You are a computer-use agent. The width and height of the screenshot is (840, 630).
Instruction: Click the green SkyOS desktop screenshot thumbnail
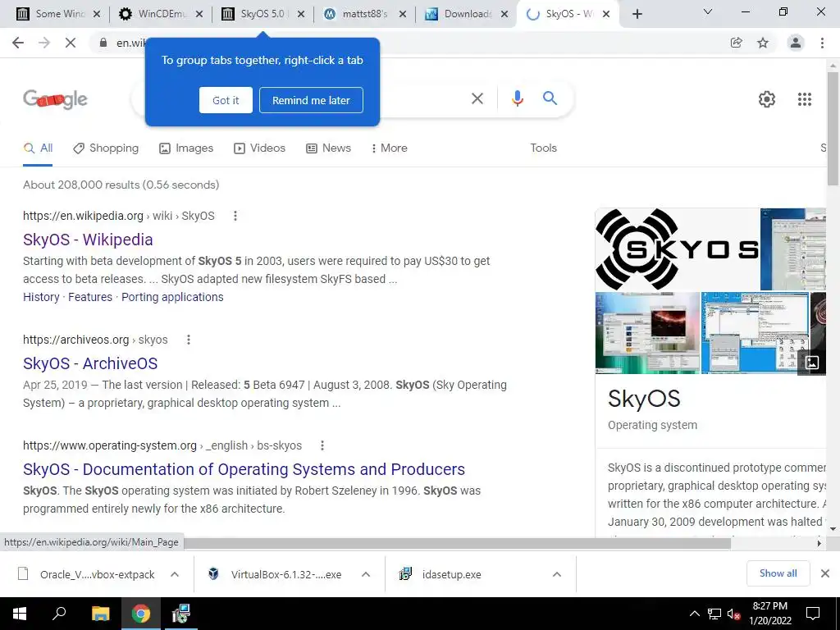click(x=648, y=333)
